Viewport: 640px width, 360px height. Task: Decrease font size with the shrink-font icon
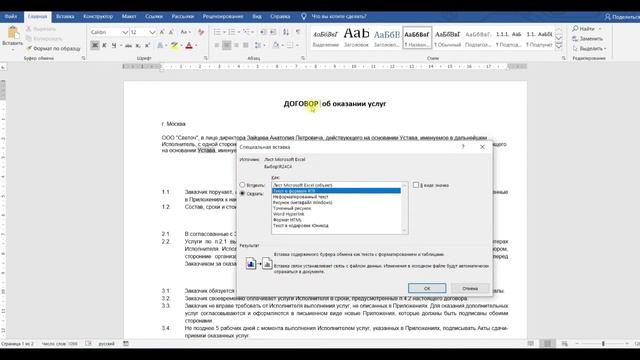click(171, 32)
